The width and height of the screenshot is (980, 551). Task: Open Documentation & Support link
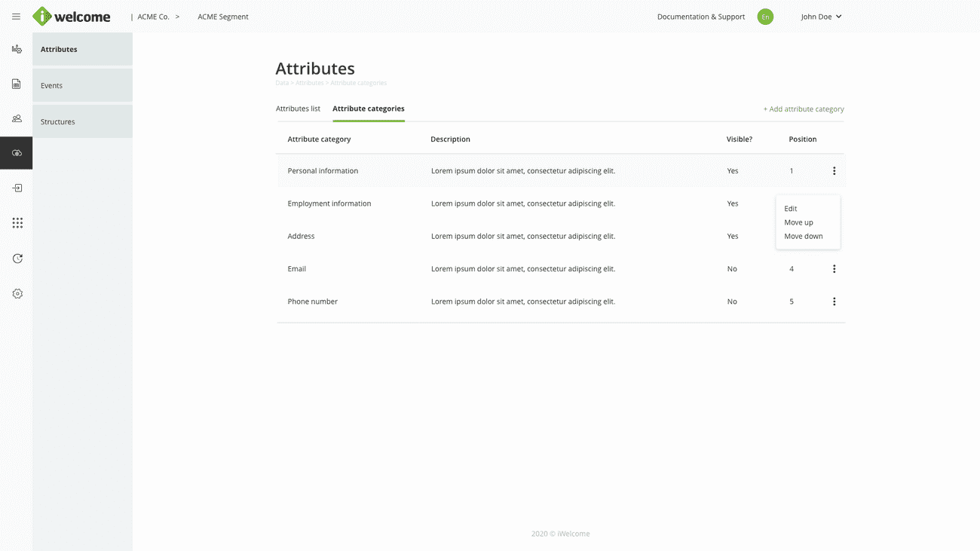pos(700,17)
